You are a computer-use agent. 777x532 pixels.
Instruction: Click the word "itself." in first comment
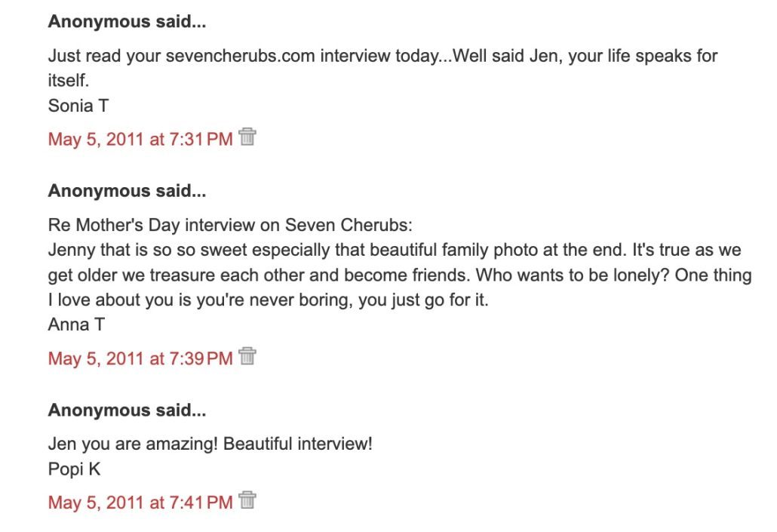(x=69, y=81)
